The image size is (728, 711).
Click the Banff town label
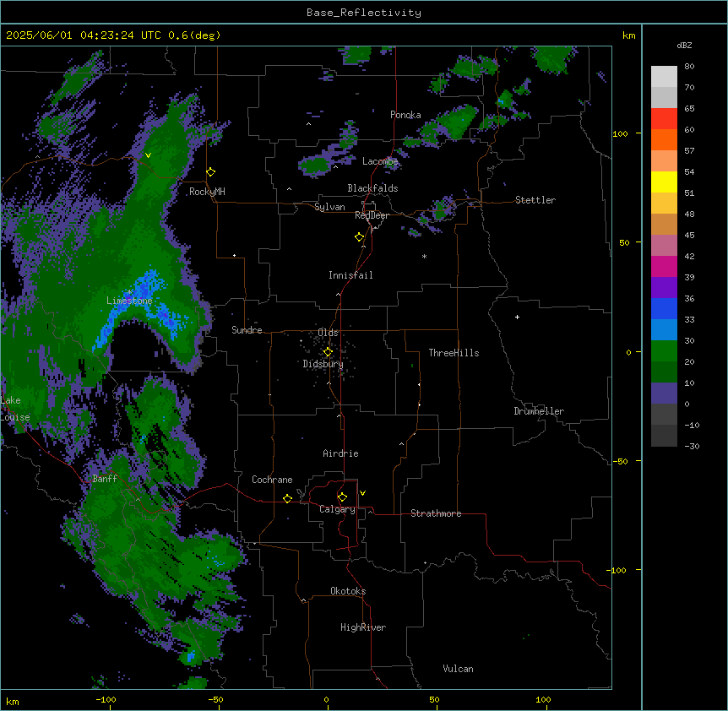pyautogui.click(x=105, y=479)
